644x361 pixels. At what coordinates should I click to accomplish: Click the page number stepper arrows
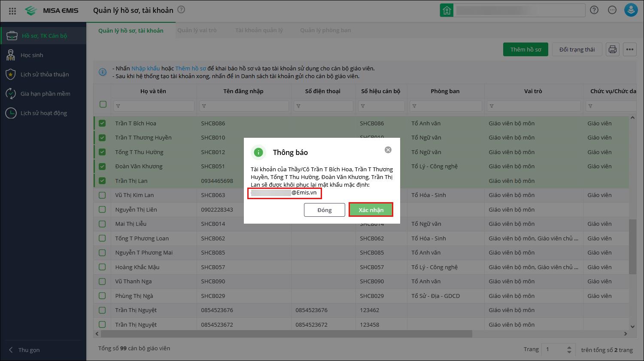tap(569, 349)
